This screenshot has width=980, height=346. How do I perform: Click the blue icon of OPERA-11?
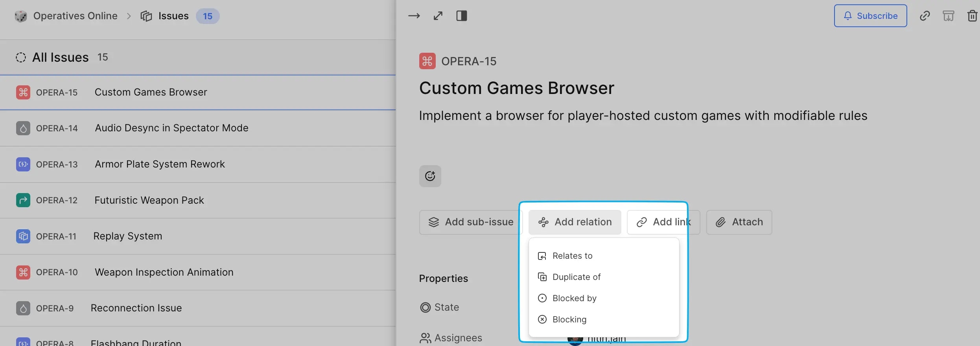(23, 236)
